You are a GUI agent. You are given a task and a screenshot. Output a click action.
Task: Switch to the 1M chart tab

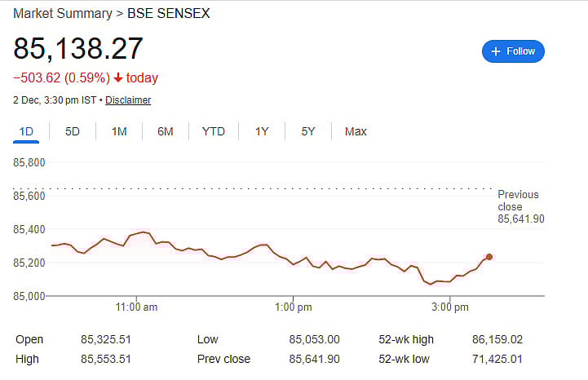coord(119,131)
